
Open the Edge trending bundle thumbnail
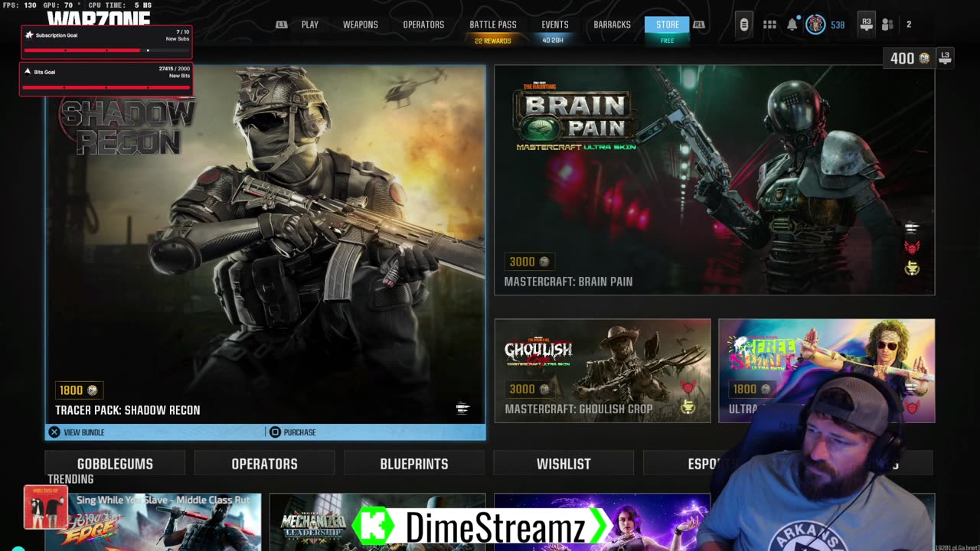[x=153, y=522]
